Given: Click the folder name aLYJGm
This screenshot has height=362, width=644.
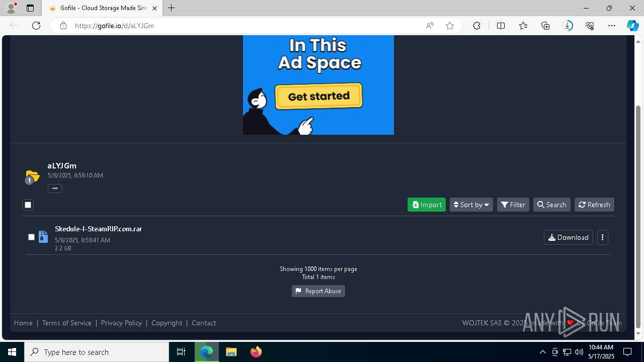Looking at the screenshot, I should click(62, 165).
